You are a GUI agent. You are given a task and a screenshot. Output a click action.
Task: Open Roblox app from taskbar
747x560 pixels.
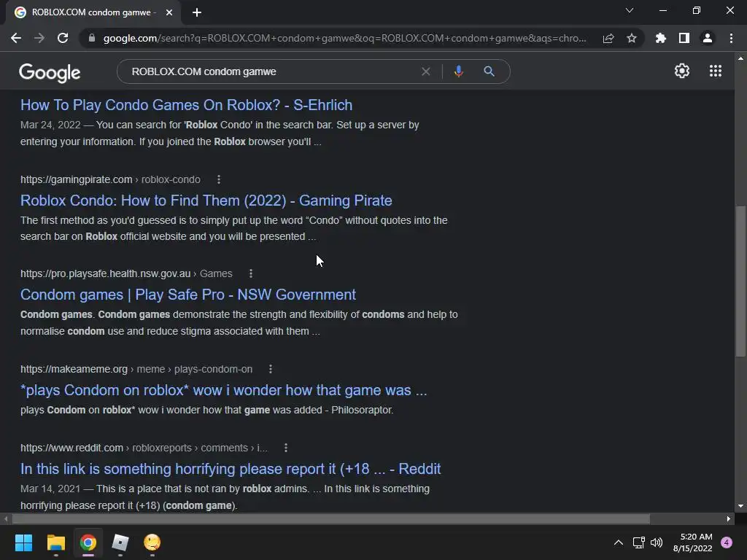(120, 542)
